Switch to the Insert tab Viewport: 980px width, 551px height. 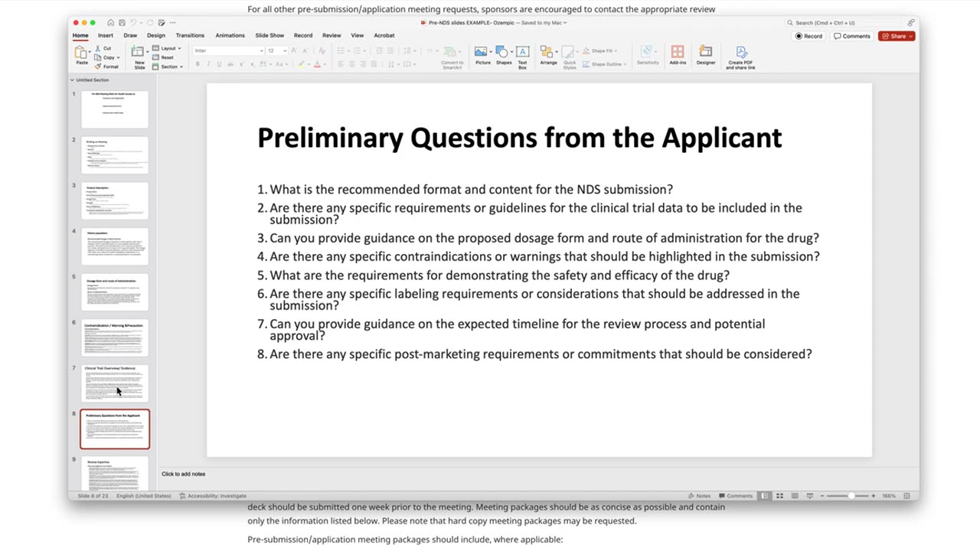[x=106, y=35]
